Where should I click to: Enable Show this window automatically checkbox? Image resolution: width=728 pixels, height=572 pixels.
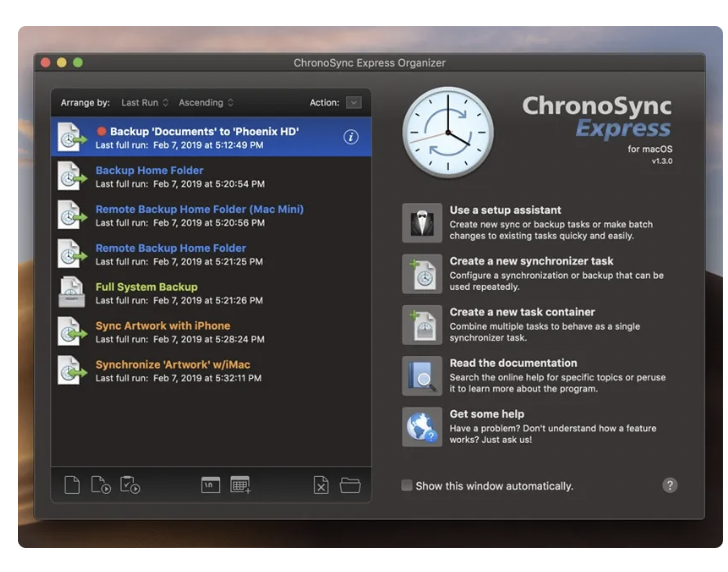click(x=407, y=486)
